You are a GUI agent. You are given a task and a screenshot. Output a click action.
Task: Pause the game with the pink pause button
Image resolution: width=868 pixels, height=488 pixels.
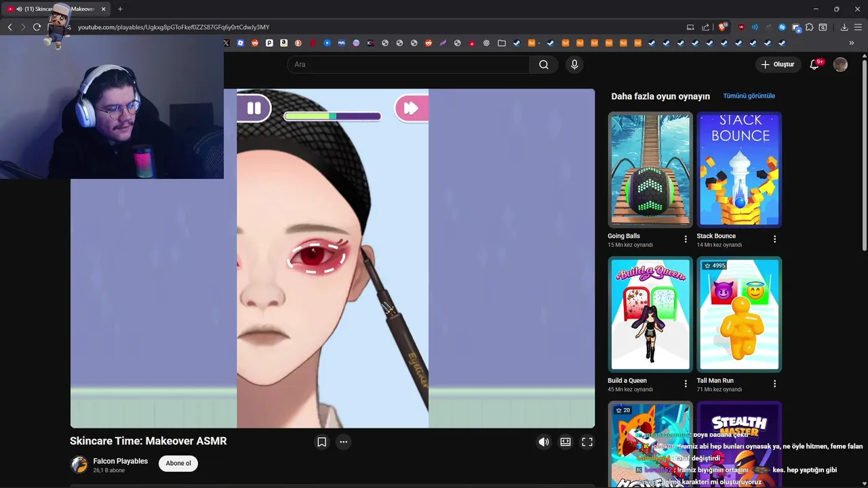tap(254, 108)
